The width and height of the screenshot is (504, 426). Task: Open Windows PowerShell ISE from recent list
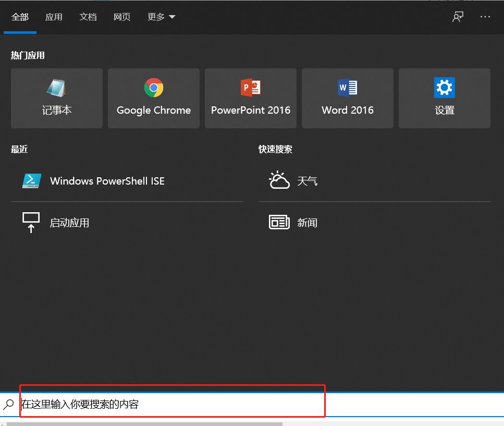[x=107, y=181]
